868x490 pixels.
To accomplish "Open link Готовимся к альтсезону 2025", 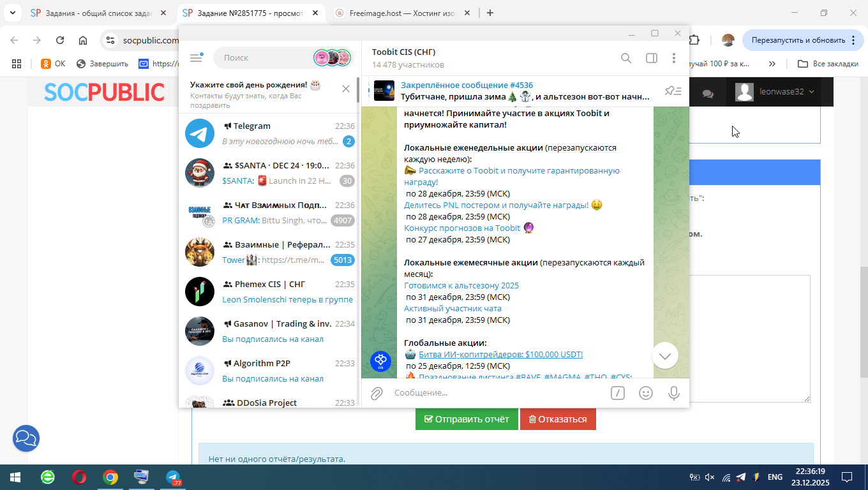I will (461, 286).
